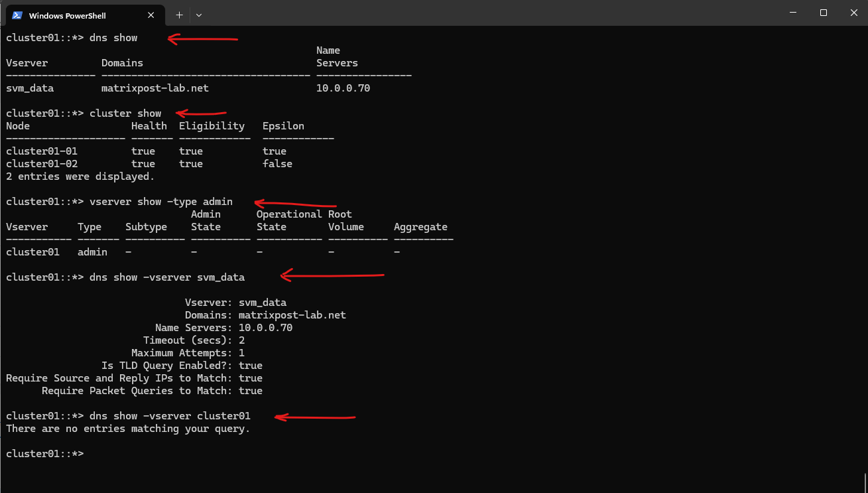The width and height of the screenshot is (868, 493).
Task: Close the Windows PowerShell tab
Action: [x=151, y=15]
